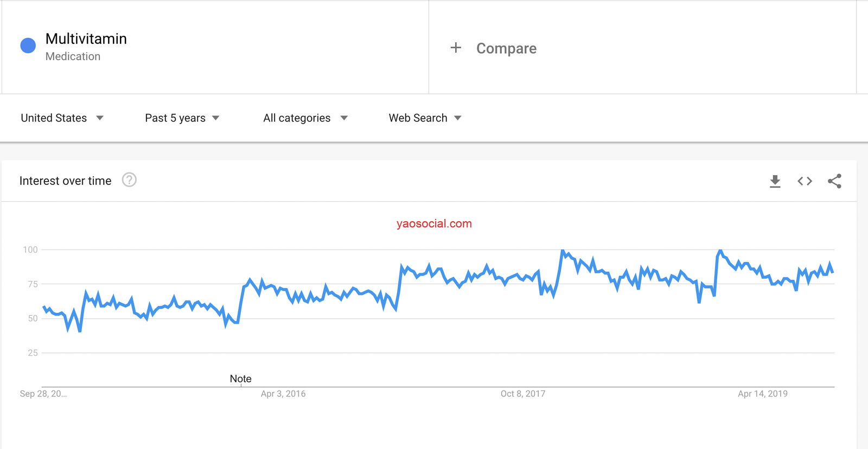Open the Interest over time help icon
868x449 pixels.
click(129, 180)
